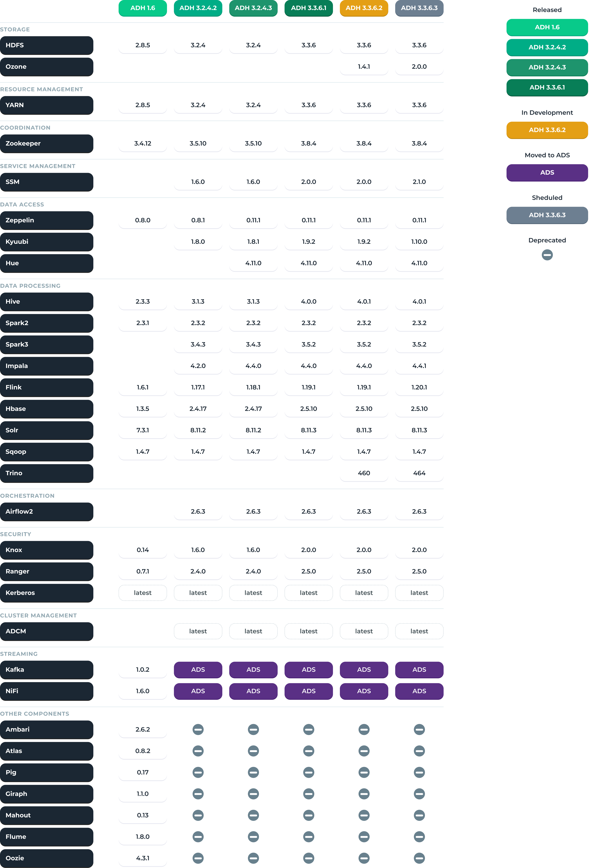Screen dimensions: 594x868
Task: Click Atlas deprecated icon under ADH 3.3.6.2
Action: point(364,751)
